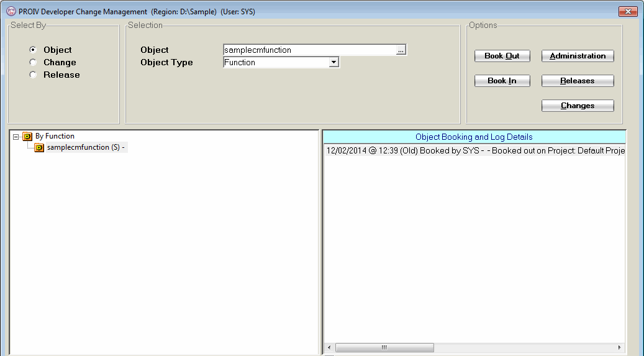Open the Object Type dropdown arrow
This screenshot has height=356, width=644.
click(334, 63)
